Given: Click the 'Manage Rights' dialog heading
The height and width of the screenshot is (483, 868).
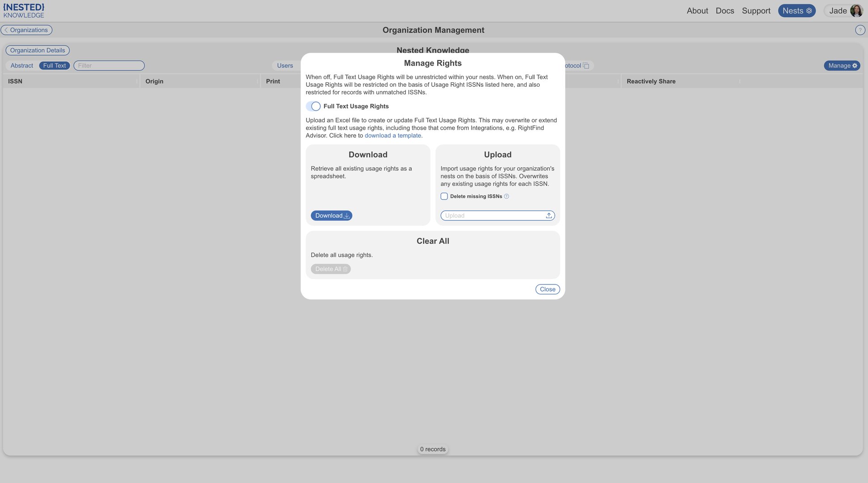Looking at the screenshot, I should 433,63.
